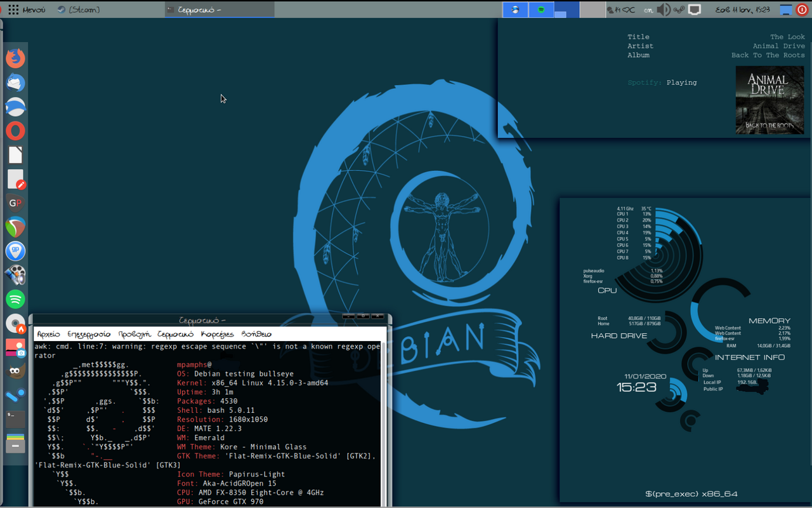Open the blue toggle settings icon in dock
This screenshot has width=812, height=508.
point(15,395)
